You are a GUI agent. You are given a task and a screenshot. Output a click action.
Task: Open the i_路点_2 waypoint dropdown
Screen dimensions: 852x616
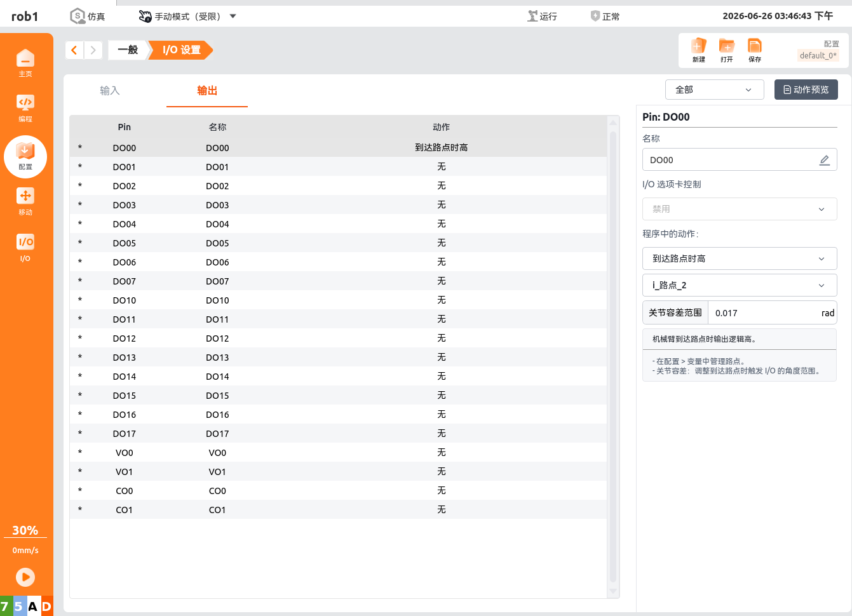click(740, 285)
